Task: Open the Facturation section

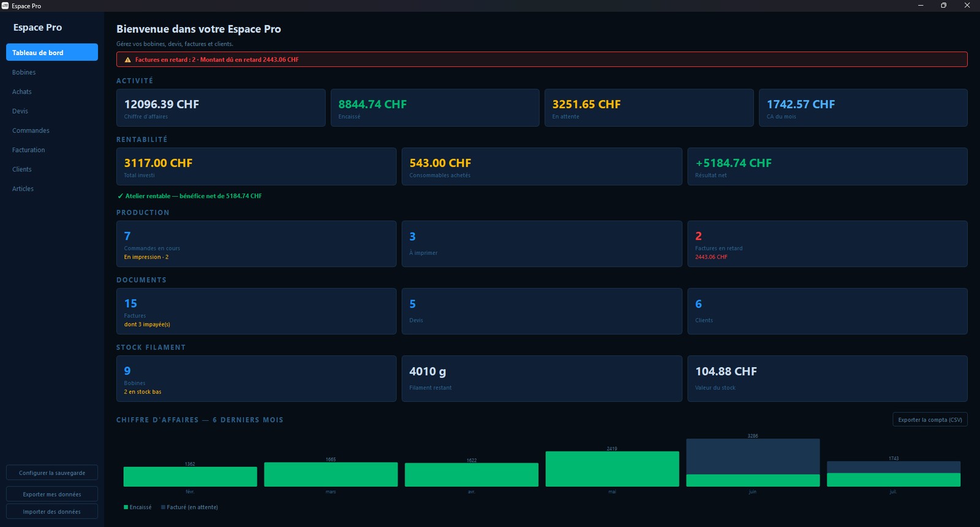Action: (52, 150)
